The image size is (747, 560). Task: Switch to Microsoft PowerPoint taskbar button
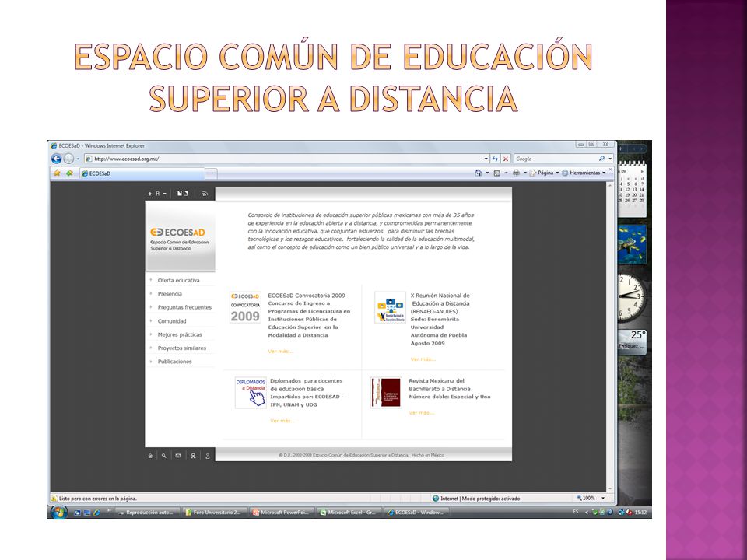pyautogui.click(x=282, y=513)
